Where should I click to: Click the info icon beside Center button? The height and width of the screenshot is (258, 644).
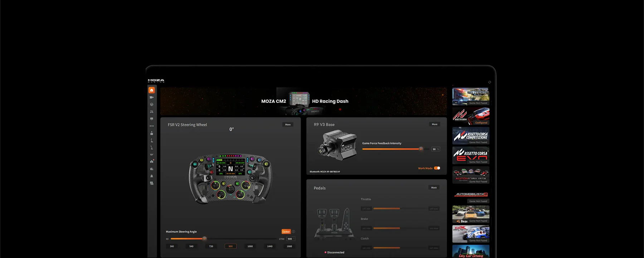tap(294, 231)
